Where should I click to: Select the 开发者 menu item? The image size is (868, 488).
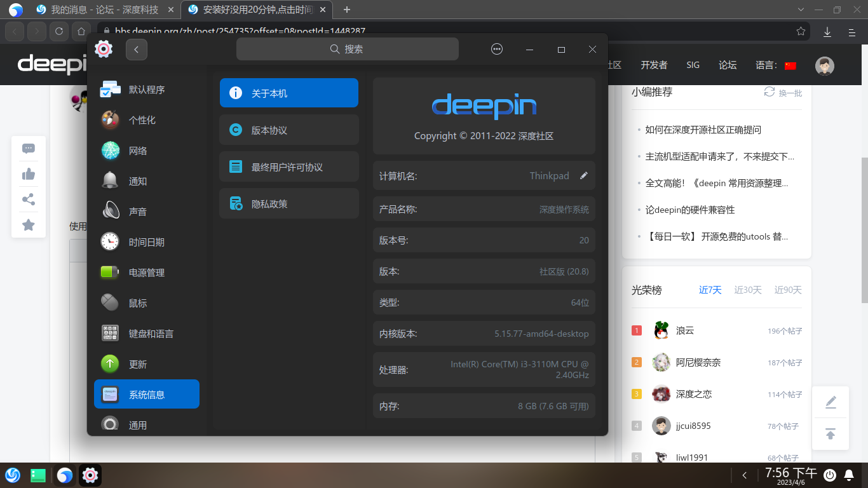[x=655, y=64]
